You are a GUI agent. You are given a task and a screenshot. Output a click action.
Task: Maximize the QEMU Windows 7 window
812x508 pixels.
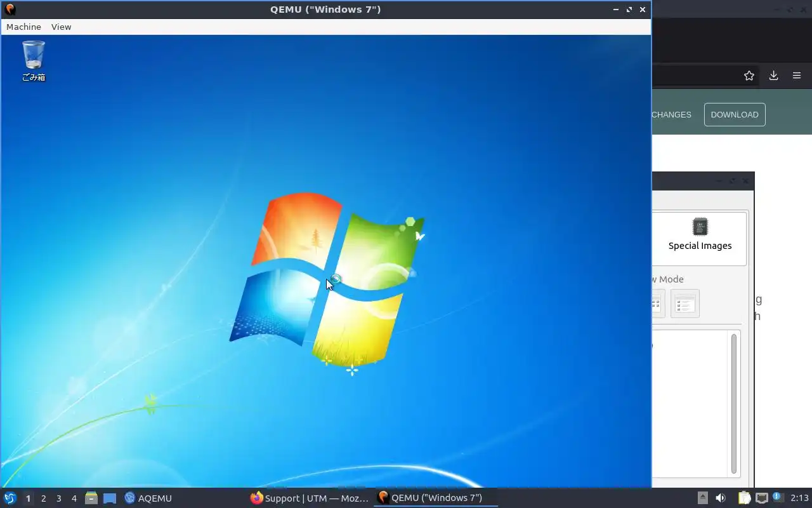pos(629,10)
